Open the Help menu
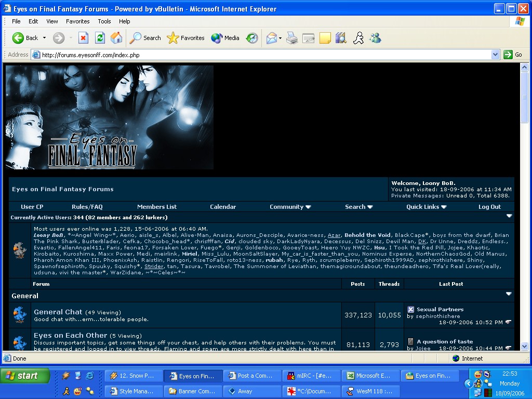The height and width of the screenshot is (399, 532). [125, 21]
